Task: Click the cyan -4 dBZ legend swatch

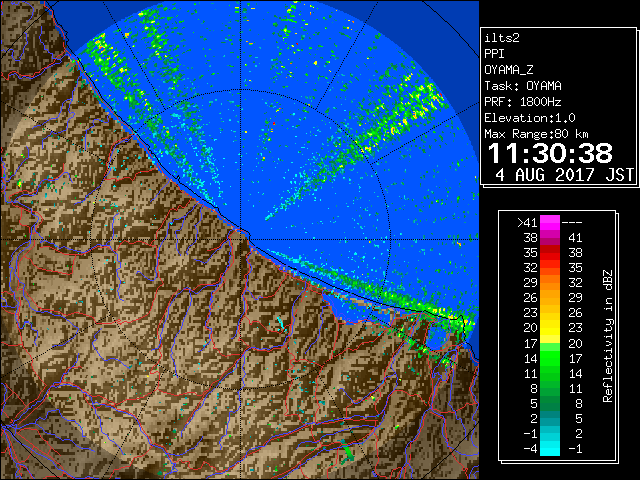Action: pos(550,448)
